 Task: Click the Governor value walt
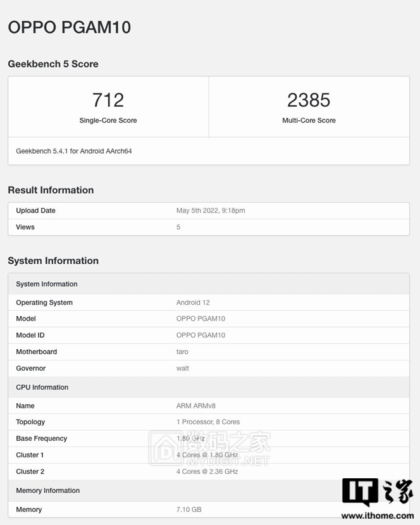[182, 368]
